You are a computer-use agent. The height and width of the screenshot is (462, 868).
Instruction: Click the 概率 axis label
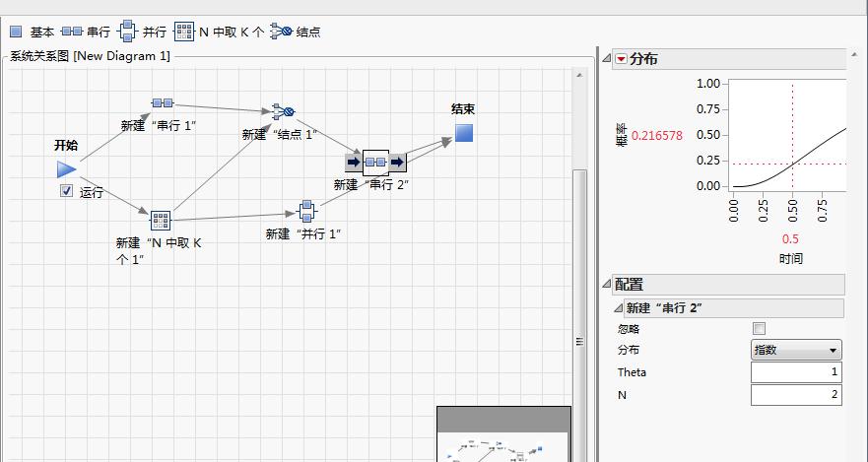621,136
